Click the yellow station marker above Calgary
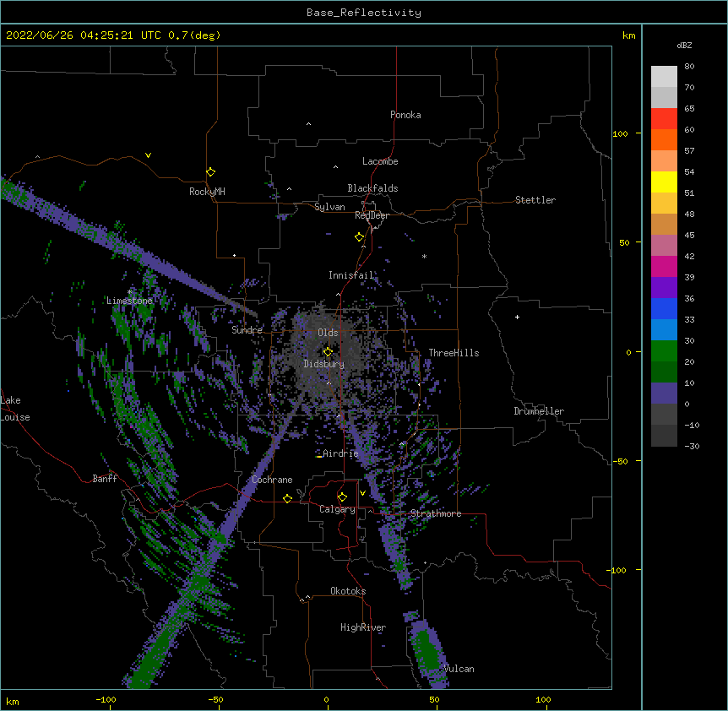Image resolution: width=728 pixels, height=711 pixels. pos(342,497)
